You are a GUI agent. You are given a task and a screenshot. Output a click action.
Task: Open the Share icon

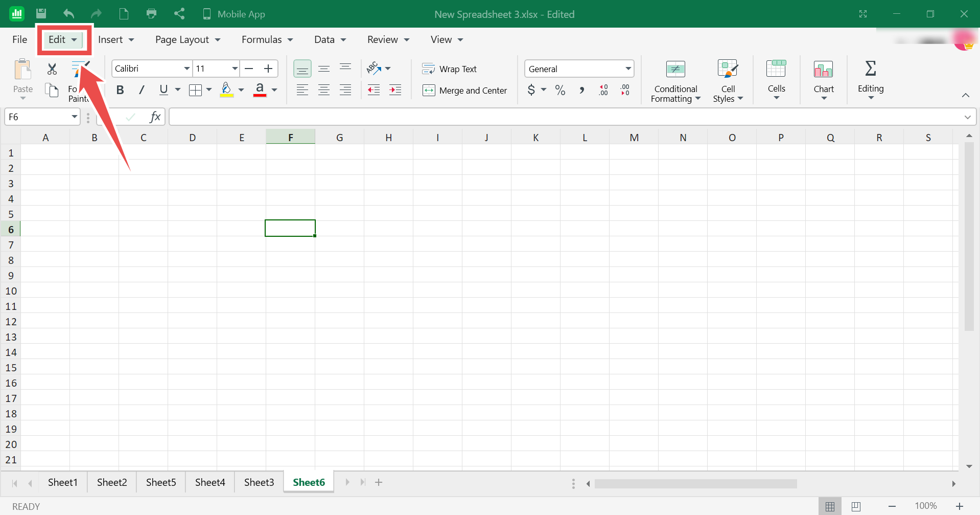point(179,14)
